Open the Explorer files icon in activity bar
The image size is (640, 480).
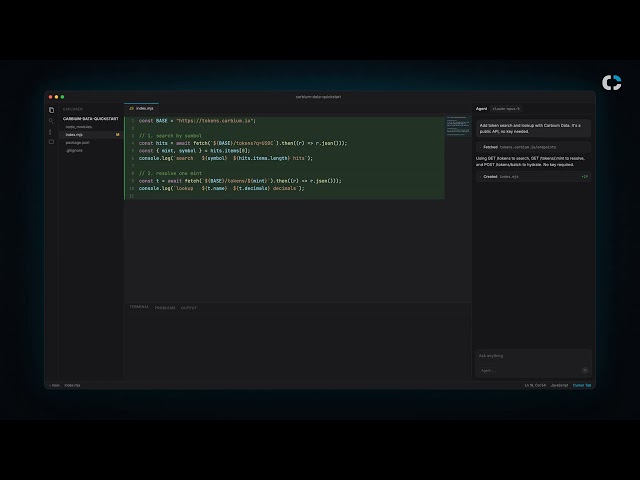[x=51, y=110]
